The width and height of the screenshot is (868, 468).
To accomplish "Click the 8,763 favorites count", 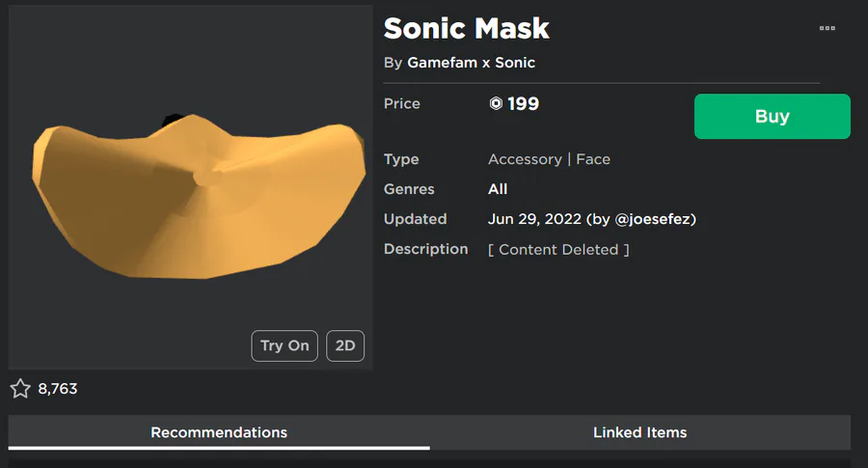I will (58, 389).
